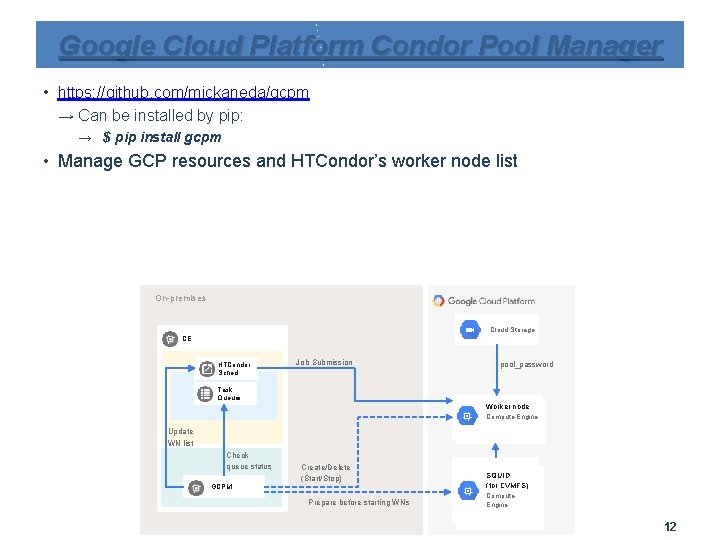Click 'Prepare before starting WNs' label

click(359, 502)
